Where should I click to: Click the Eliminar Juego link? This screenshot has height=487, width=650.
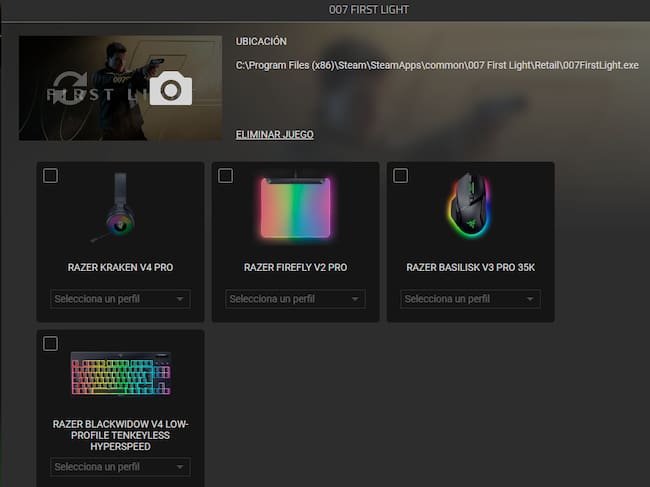pyautogui.click(x=274, y=135)
